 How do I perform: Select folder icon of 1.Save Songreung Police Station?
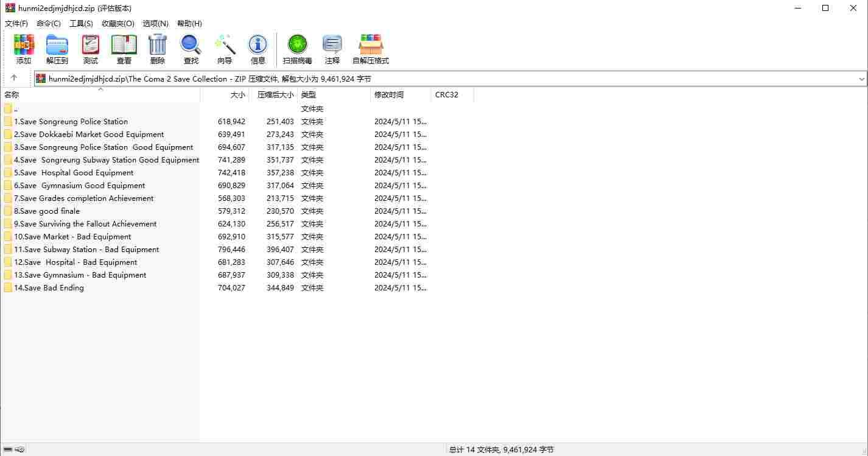(x=8, y=122)
